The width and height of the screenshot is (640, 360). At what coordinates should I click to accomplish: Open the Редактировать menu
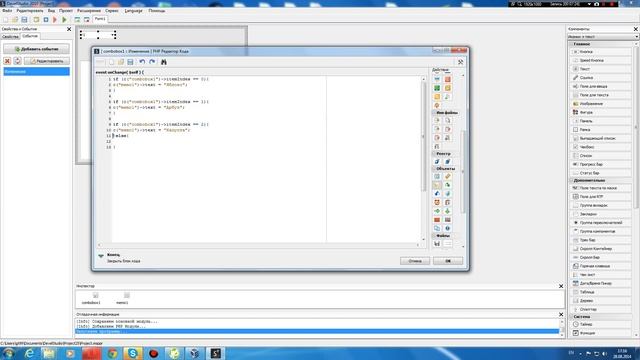pyautogui.click(x=30, y=11)
